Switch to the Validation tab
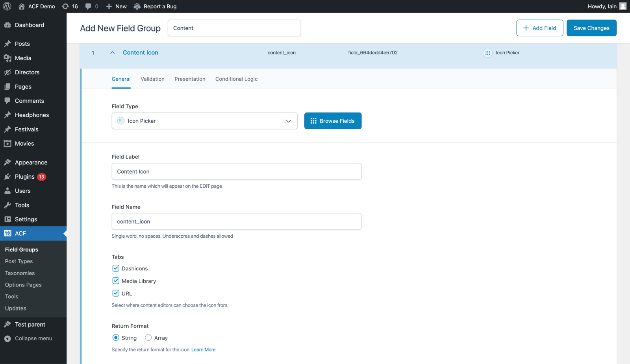Image resolution: width=630 pixels, height=364 pixels. (152, 79)
